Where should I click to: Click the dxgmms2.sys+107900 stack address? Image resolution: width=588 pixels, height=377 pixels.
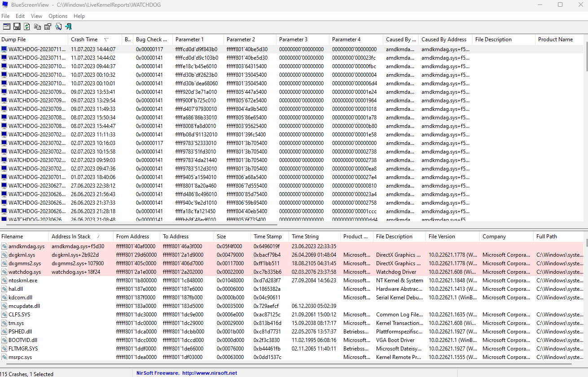pyautogui.click(x=78, y=263)
